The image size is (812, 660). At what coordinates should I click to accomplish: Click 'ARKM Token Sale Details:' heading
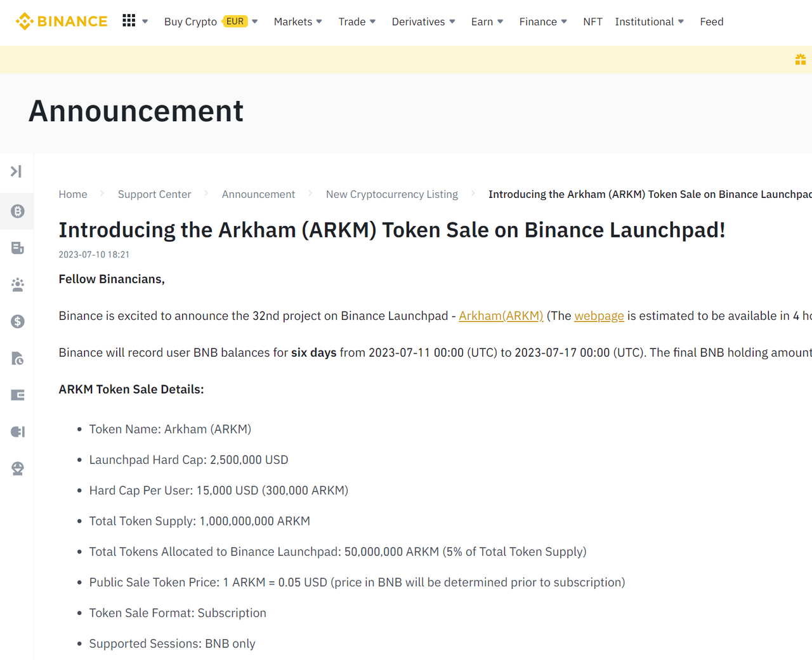point(131,390)
